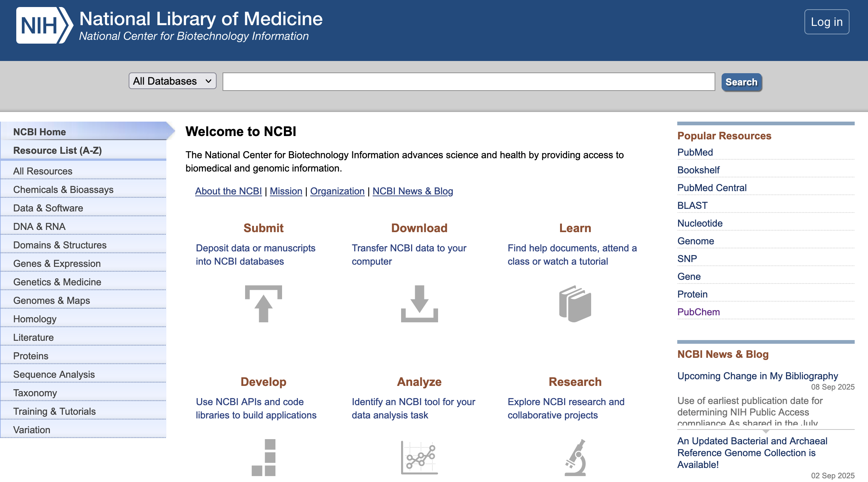The image size is (868, 482).
Task: Open Resource List (A-Z) sidebar item
Action: [x=57, y=150]
